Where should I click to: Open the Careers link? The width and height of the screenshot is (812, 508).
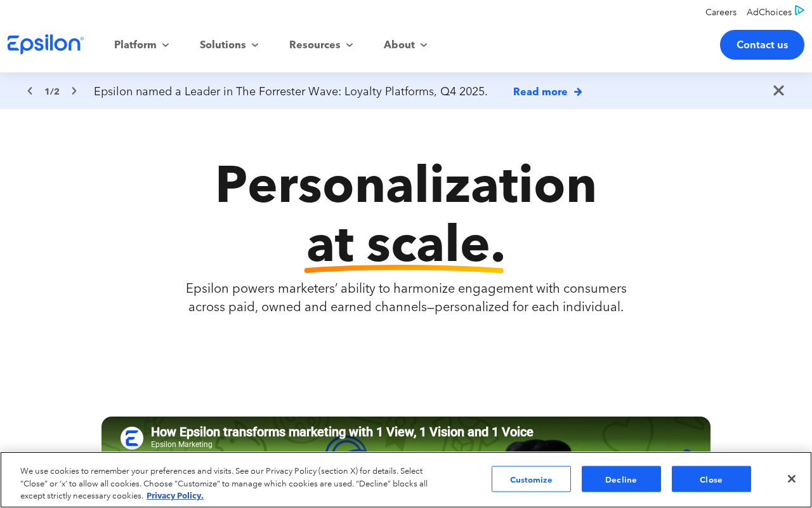[721, 12]
